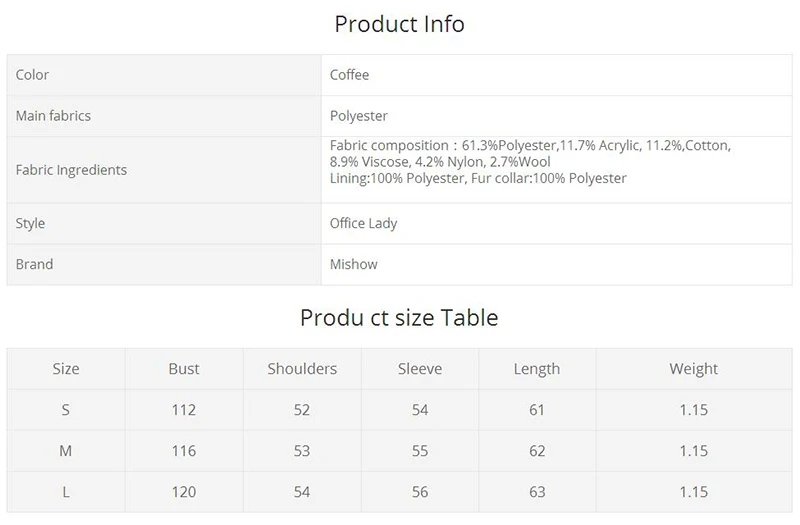Click the Sleeve column header
The image size is (800, 525).
(x=420, y=369)
